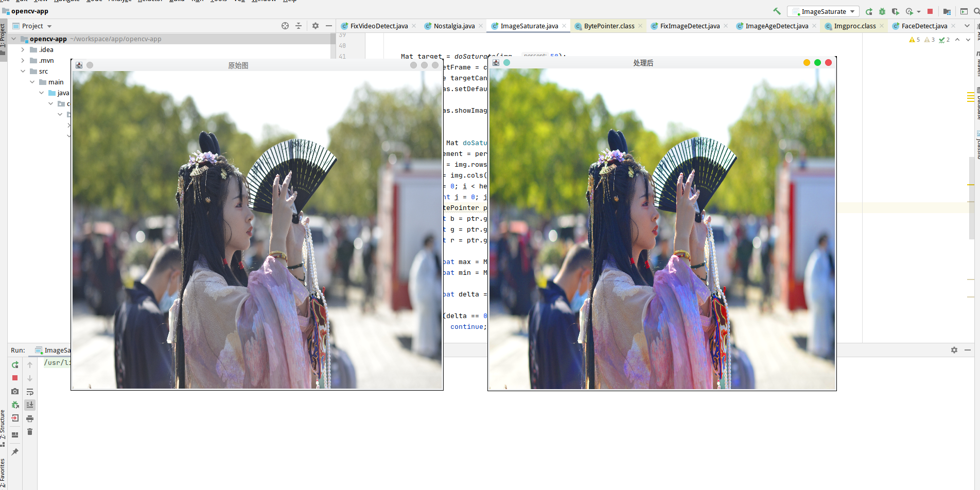Image resolution: width=980 pixels, height=490 pixels.
Task: Pin the Run tab with pin icon
Action: 15,451
